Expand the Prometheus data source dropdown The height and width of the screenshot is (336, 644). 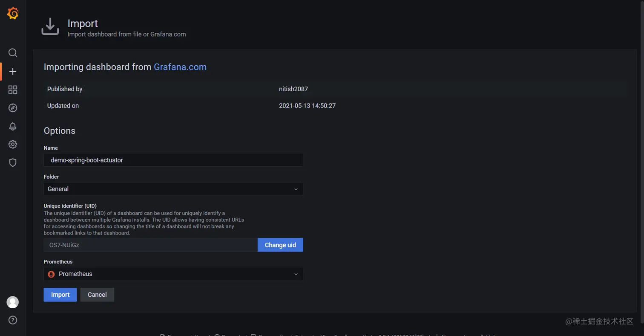pos(173,274)
